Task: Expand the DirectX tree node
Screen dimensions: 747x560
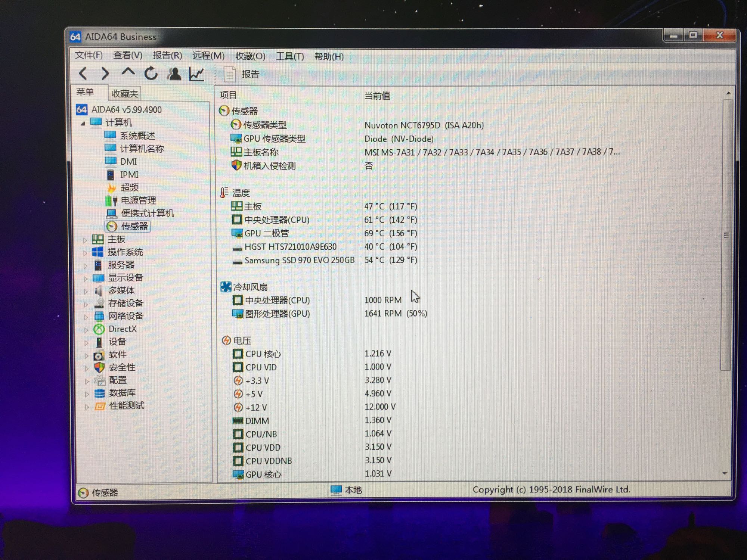Action: [86, 330]
